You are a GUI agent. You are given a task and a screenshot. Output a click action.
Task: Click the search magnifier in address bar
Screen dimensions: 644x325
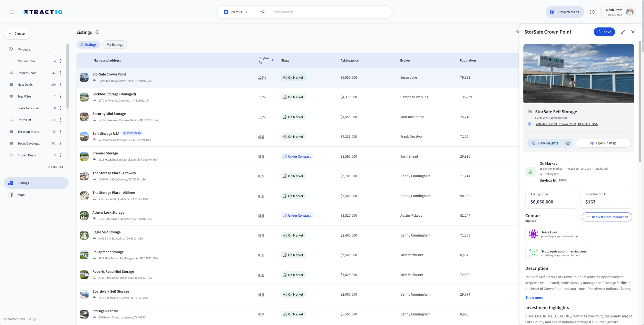pyautogui.click(x=263, y=12)
